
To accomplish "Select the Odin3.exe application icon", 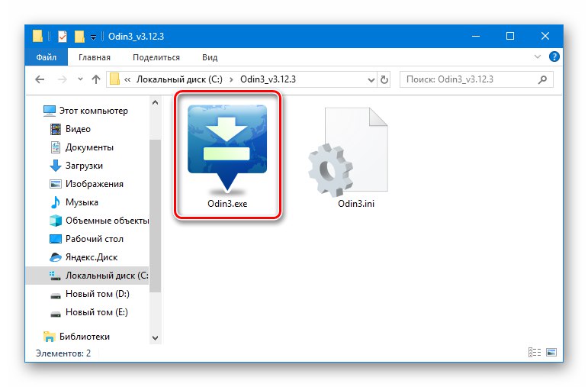I will pos(227,149).
